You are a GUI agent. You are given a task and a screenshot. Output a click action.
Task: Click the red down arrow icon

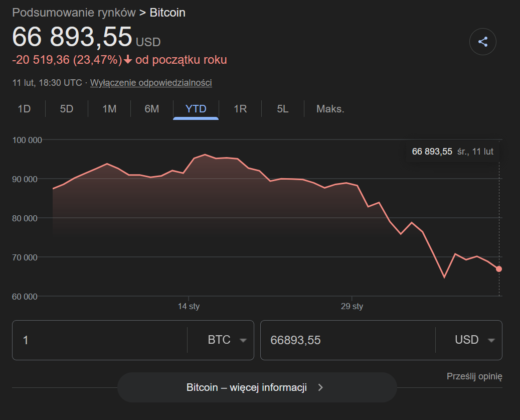(128, 60)
